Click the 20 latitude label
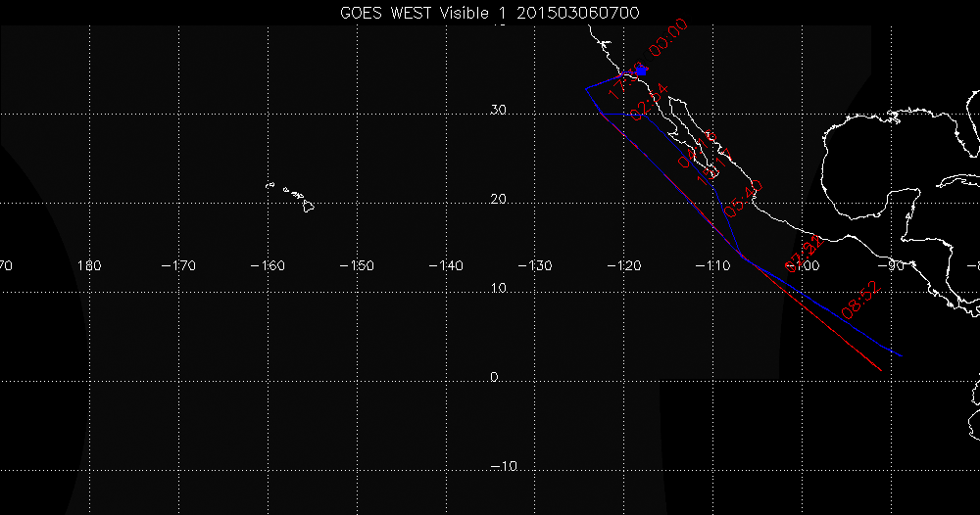The height and width of the screenshot is (515, 980). pyautogui.click(x=499, y=200)
